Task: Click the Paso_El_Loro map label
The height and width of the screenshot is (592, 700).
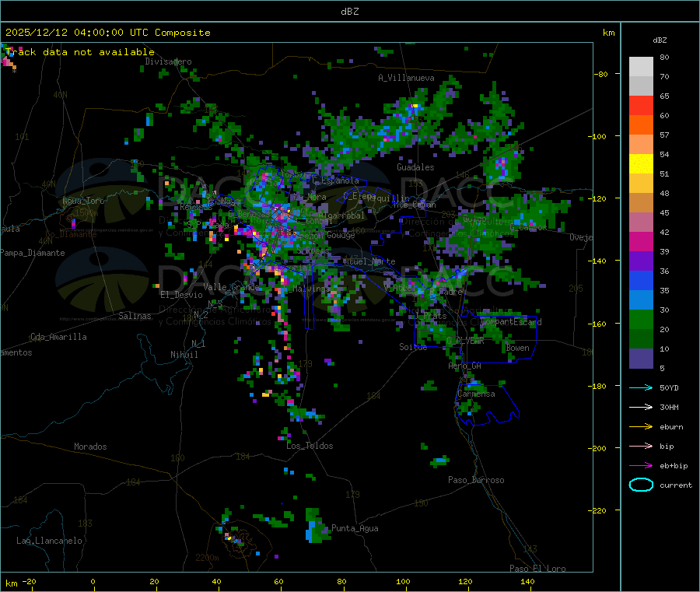Action: point(537,569)
